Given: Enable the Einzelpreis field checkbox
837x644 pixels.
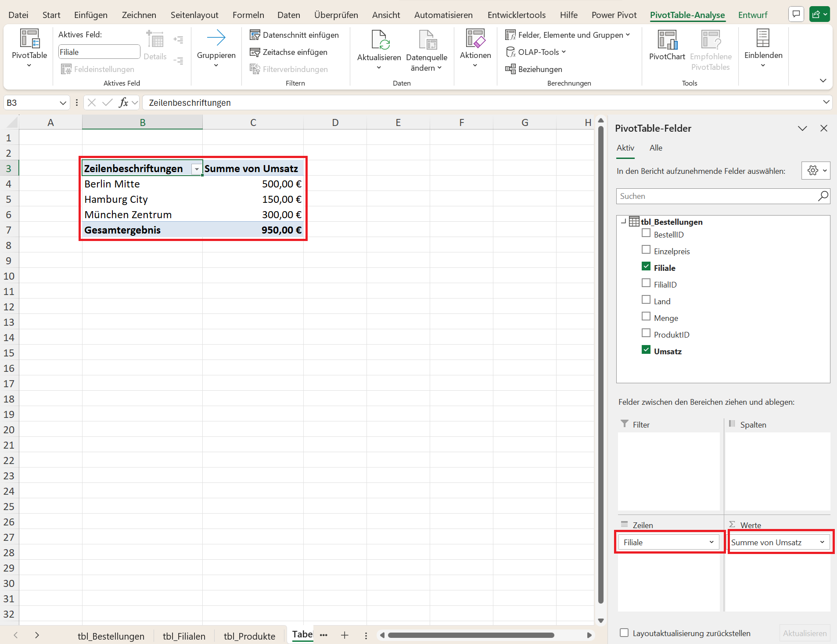Looking at the screenshot, I should pos(646,250).
